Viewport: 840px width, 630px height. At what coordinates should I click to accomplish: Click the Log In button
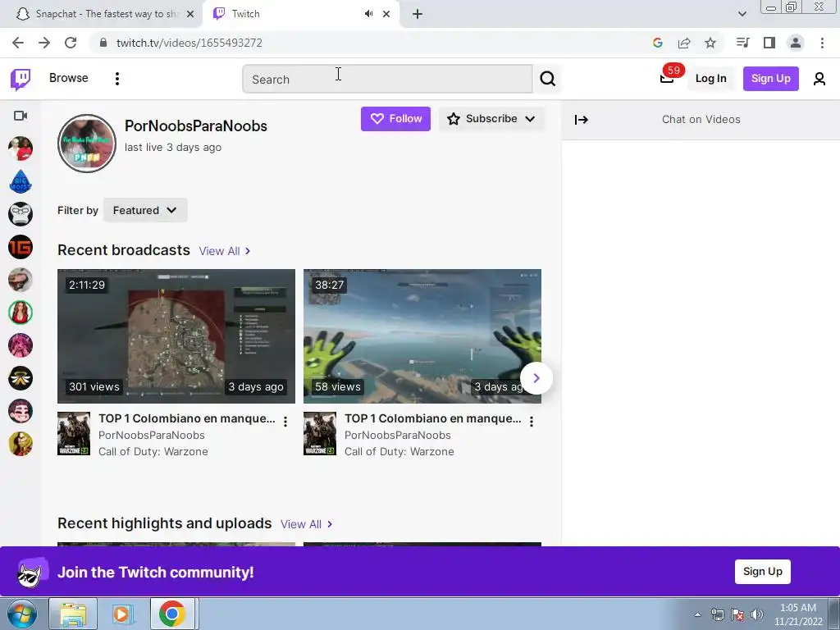point(711,79)
